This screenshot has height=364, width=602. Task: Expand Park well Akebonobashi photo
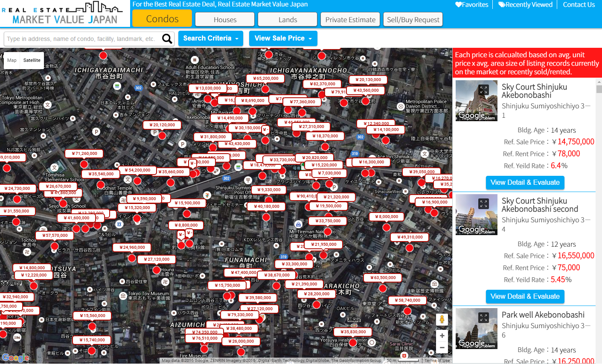pos(483,318)
